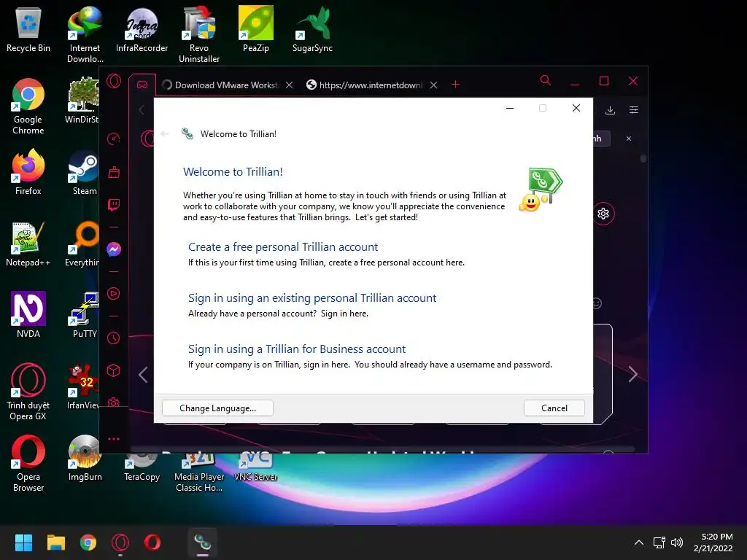The width and height of the screenshot is (747, 560).
Task: Open Internet Download Manager desktop icon
Action: (x=85, y=34)
